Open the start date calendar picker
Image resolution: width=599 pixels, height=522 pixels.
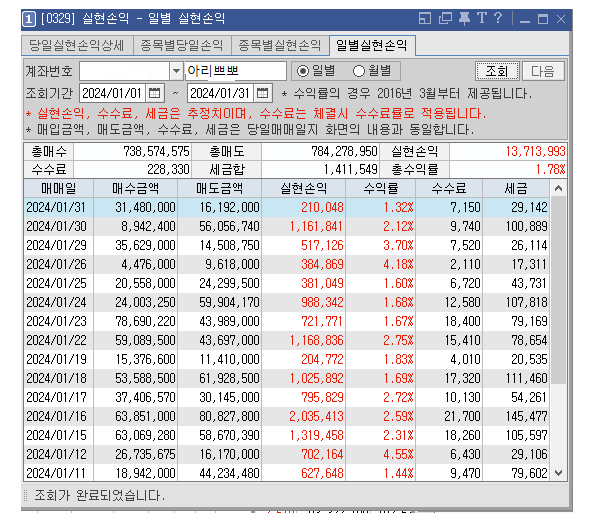click(154, 93)
